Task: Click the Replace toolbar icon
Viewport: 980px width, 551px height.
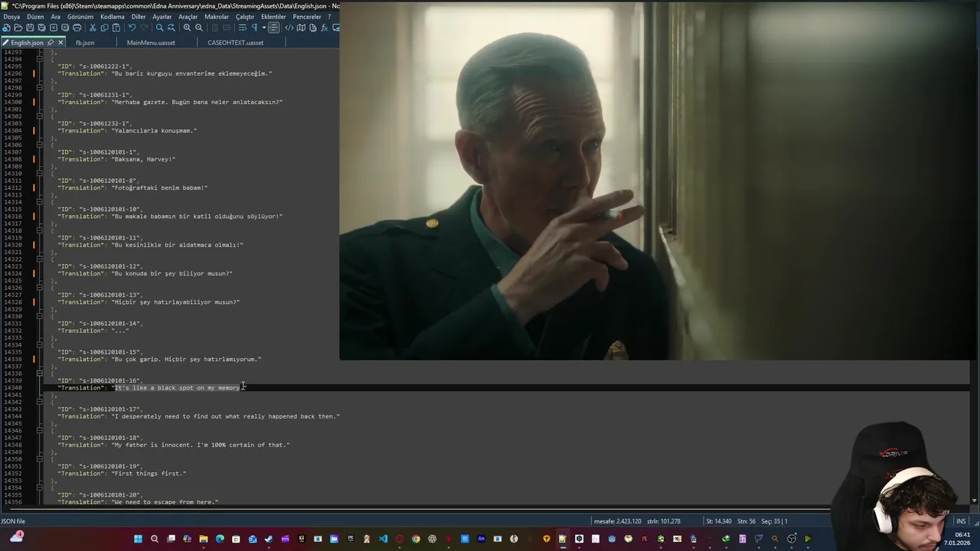Action: tap(171, 28)
